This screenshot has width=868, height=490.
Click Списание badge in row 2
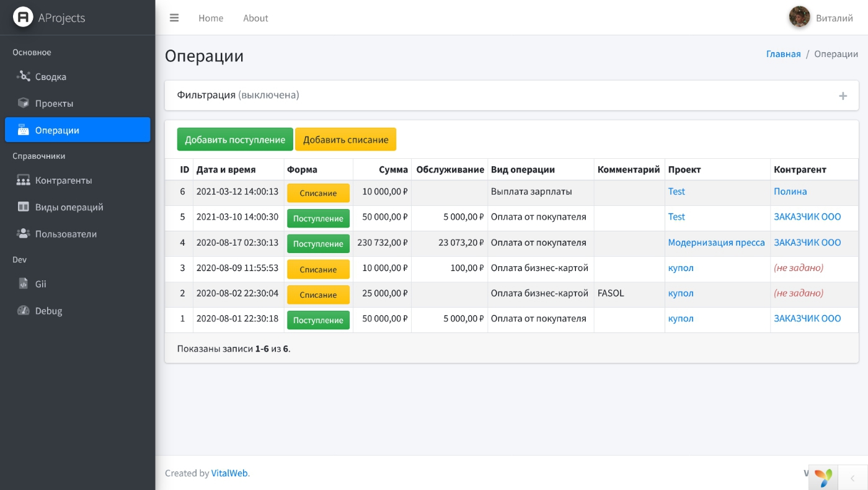click(x=318, y=295)
